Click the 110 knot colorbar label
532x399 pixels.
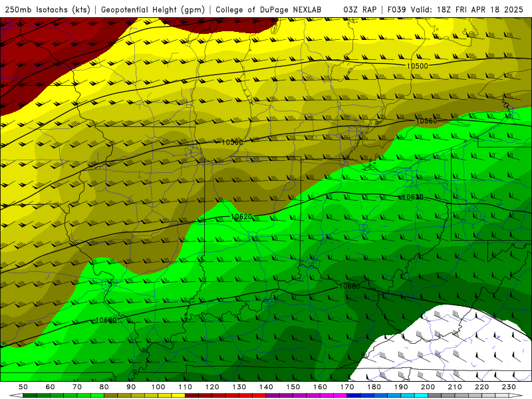click(x=186, y=387)
